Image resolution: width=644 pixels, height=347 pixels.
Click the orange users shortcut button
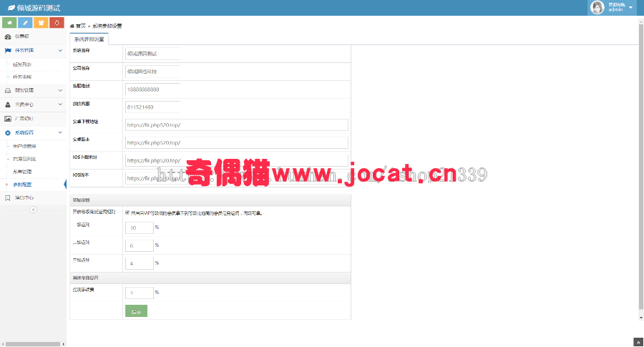point(41,23)
